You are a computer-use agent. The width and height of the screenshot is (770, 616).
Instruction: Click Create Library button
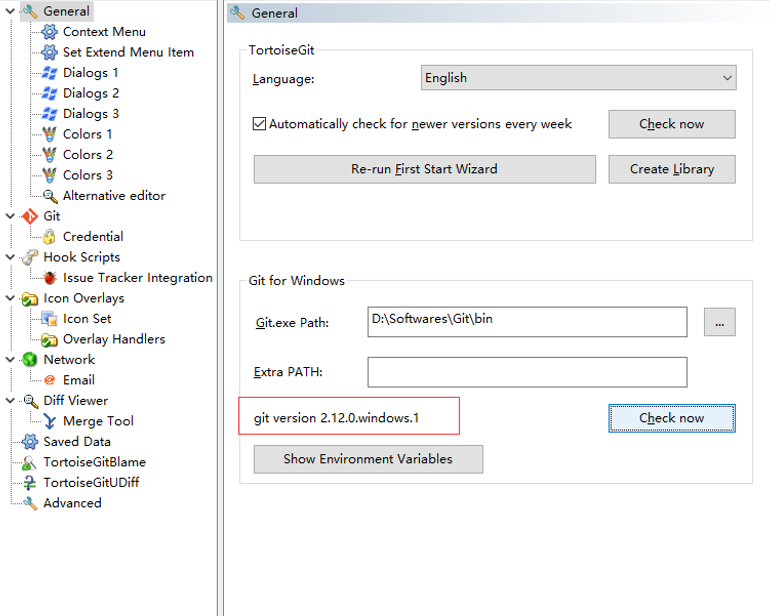672,169
